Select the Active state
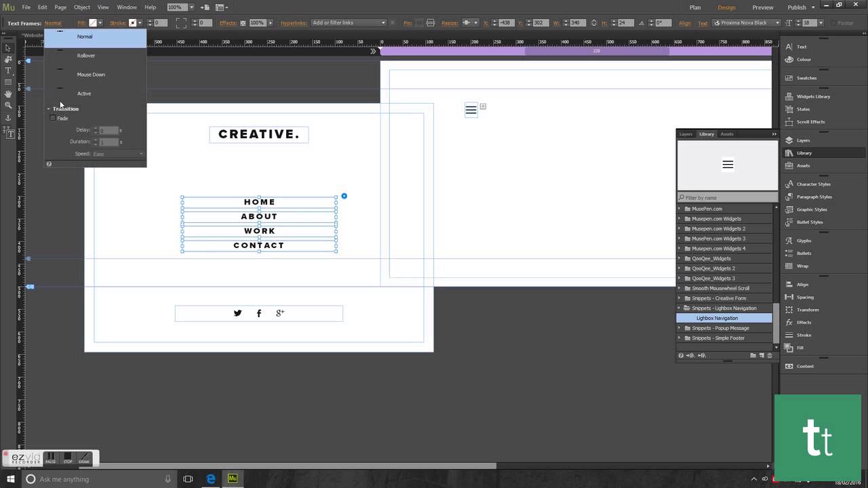868x488 pixels. click(95, 94)
